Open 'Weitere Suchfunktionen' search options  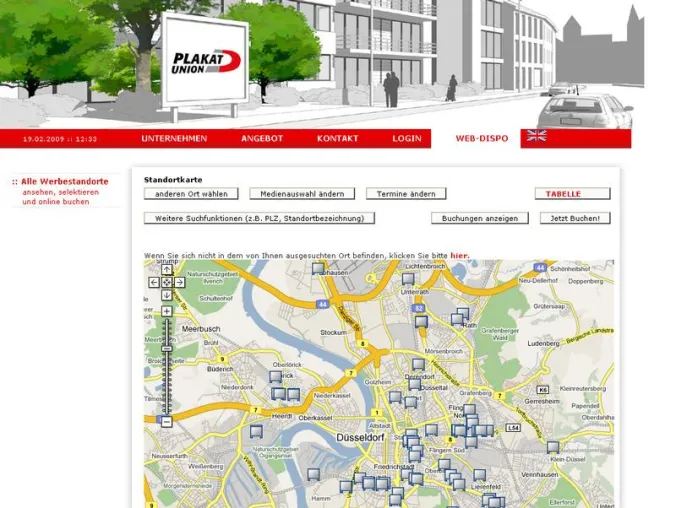(x=259, y=218)
